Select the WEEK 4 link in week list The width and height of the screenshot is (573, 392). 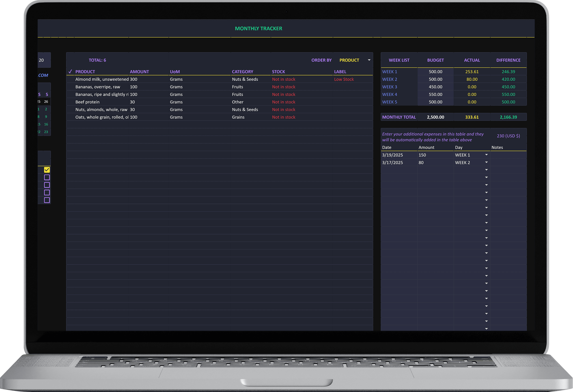coord(390,94)
